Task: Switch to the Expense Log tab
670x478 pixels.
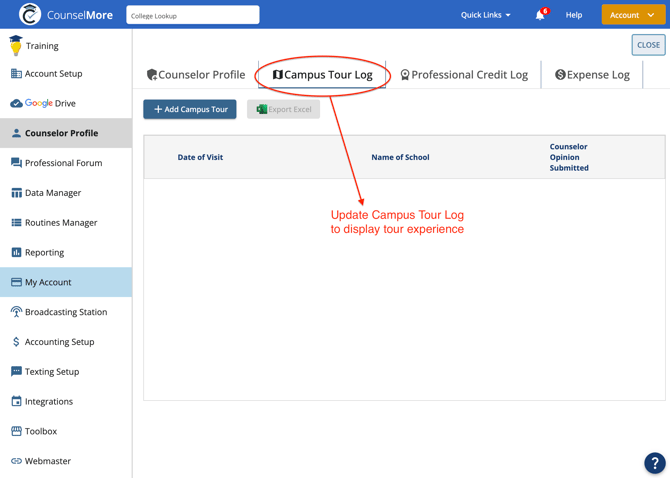Action: coord(592,75)
